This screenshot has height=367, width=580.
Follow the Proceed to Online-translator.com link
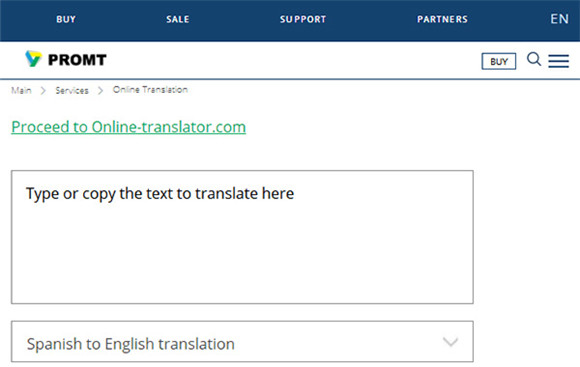[129, 127]
